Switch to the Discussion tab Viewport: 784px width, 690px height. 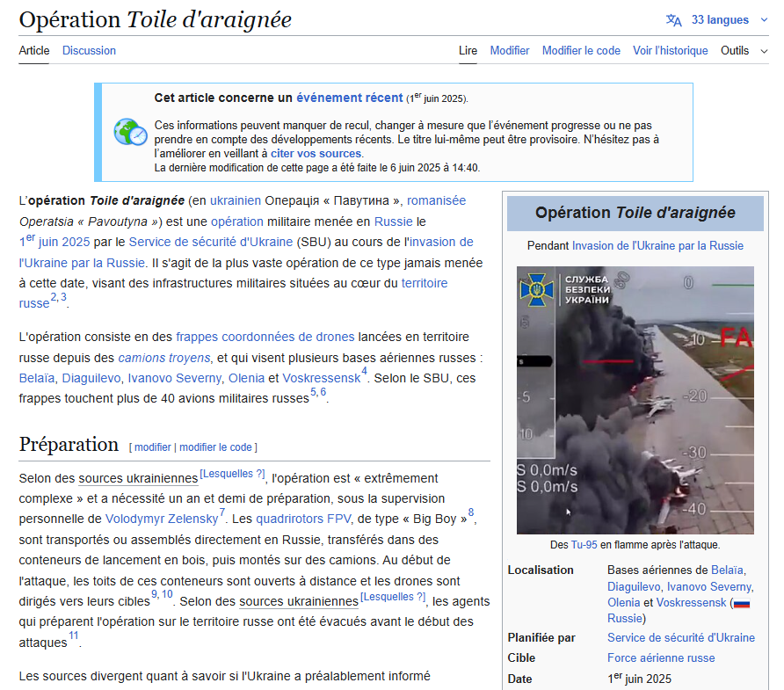[x=89, y=50]
